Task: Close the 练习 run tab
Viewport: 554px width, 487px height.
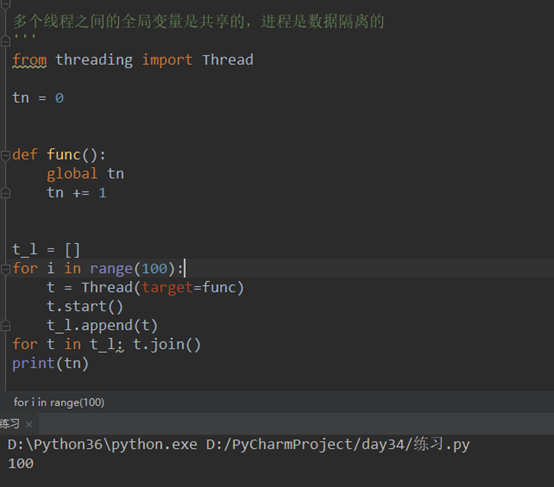Action: 29,424
